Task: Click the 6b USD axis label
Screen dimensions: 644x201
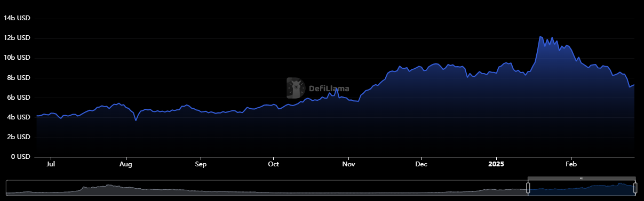Action: coord(18,98)
